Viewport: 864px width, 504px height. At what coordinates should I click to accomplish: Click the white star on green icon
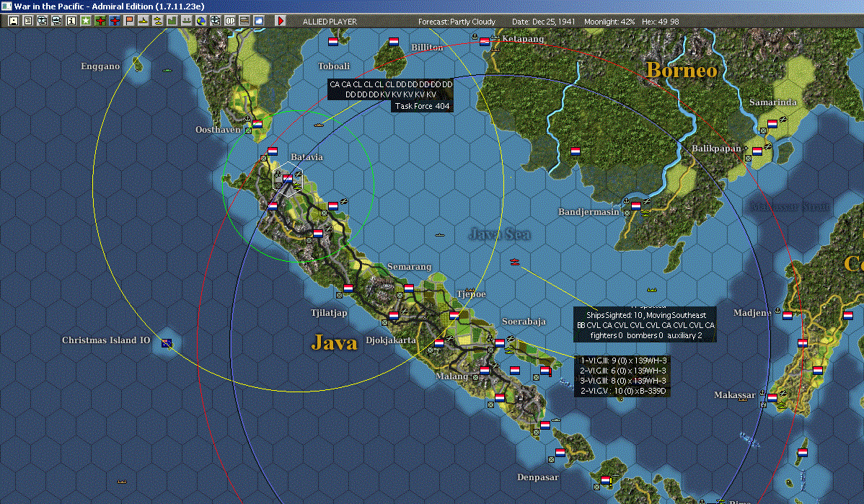tap(85, 21)
